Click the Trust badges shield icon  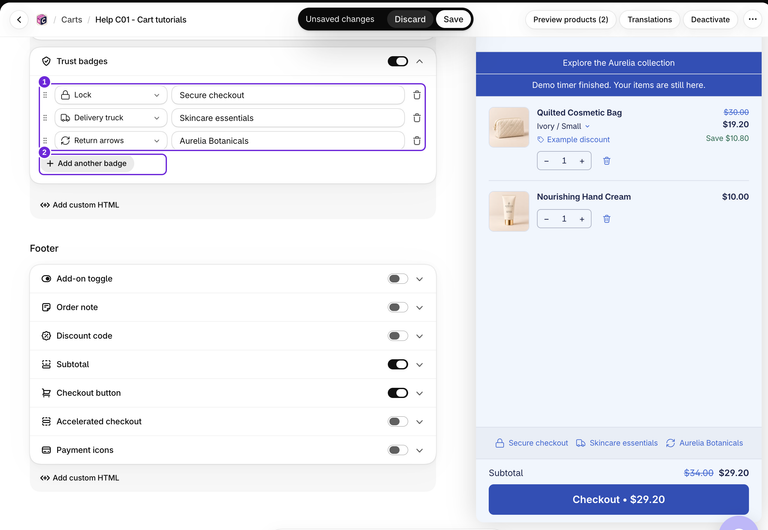click(x=46, y=61)
